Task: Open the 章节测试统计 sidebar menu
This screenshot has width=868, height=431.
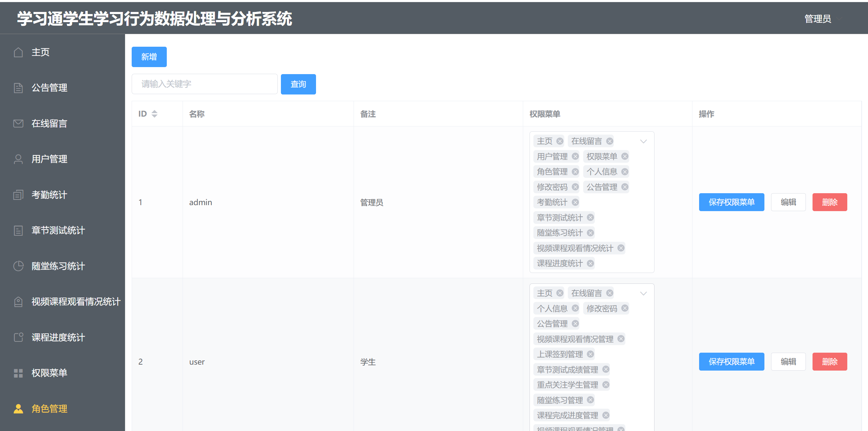Action: point(58,230)
